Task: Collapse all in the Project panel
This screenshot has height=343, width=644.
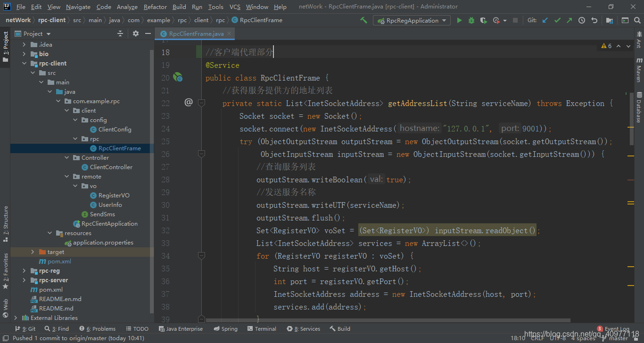Action: tap(120, 33)
